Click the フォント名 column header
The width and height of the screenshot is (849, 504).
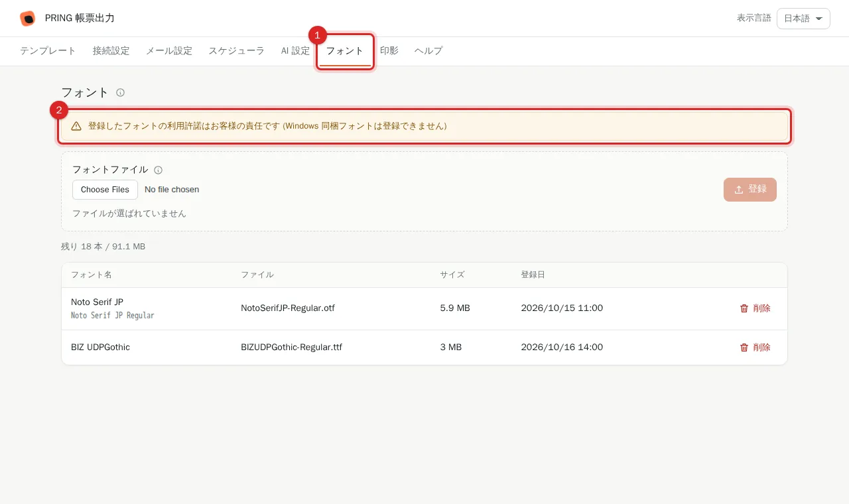click(92, 275)
